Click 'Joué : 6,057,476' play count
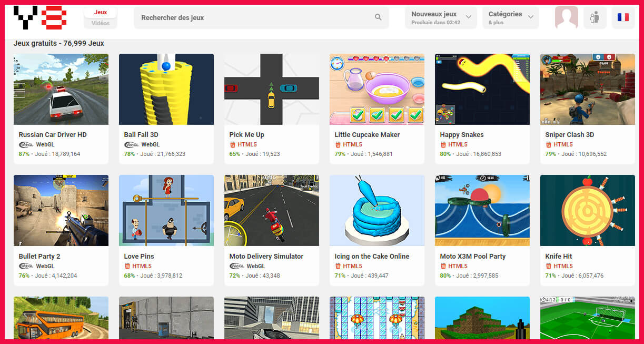Screen dimensions: 644x344 tap(582, 276)
